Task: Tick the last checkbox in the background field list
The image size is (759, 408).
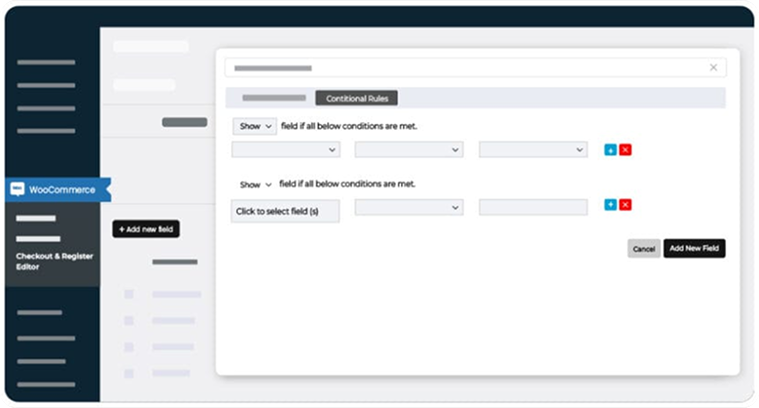Action: point(129,372)
